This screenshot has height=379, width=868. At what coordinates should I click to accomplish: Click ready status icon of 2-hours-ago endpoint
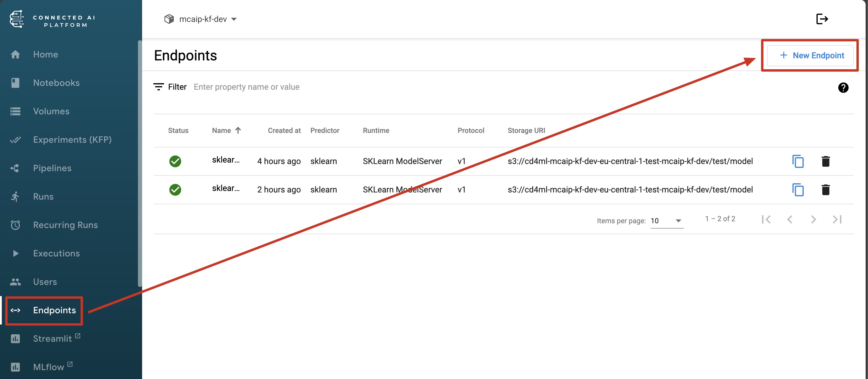tap(175, 190)
